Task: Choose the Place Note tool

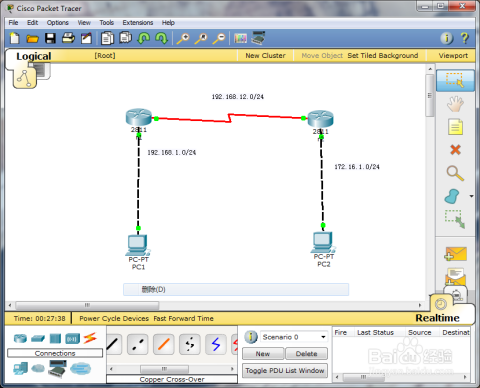Action: coord(455,127)
